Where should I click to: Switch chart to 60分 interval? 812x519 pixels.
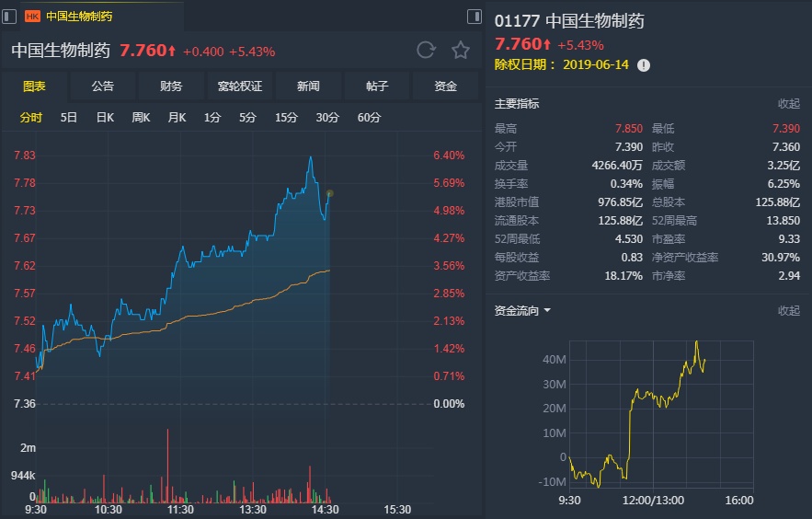[x=369, y=118]
